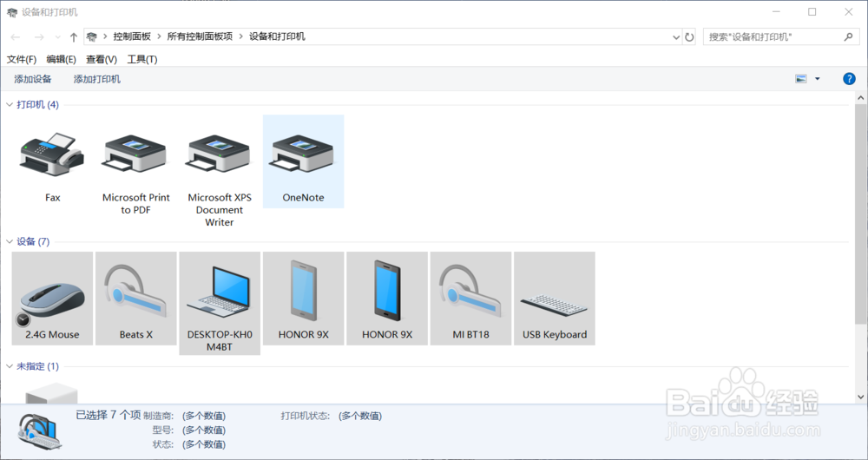Click the change view icon
This screenshot has width=868, height=460.
801,79
